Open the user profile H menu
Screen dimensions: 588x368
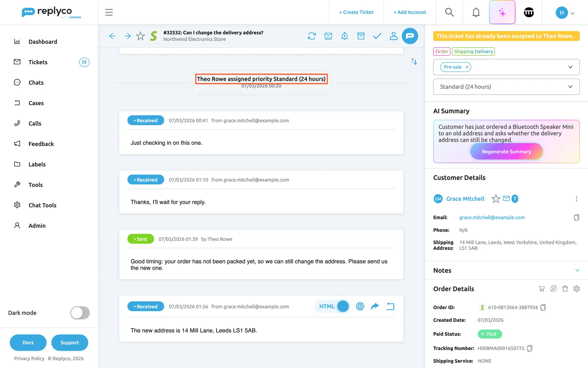tap(565, 13)
